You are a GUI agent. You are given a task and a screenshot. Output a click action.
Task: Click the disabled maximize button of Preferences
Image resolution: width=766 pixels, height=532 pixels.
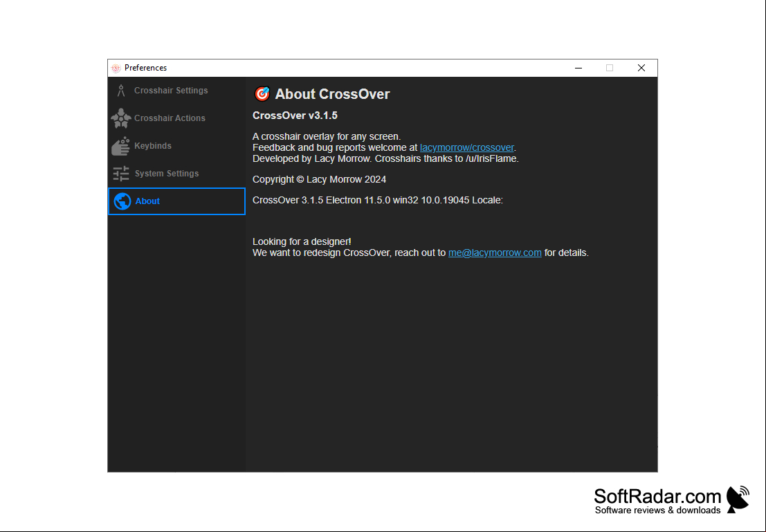click(x=610, y=68)
